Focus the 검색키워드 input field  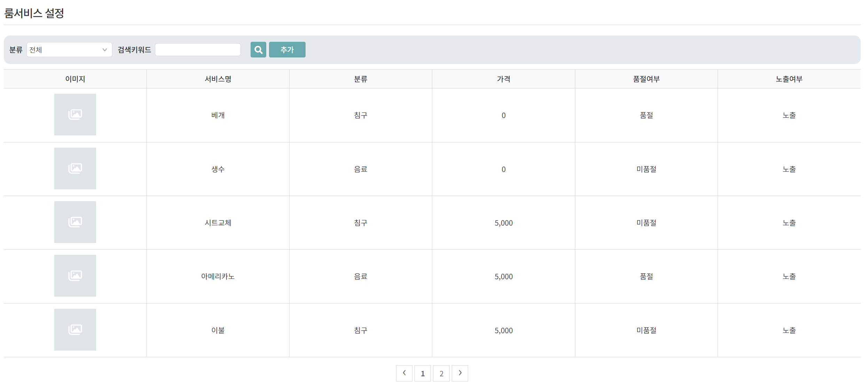tap(198, 50)
